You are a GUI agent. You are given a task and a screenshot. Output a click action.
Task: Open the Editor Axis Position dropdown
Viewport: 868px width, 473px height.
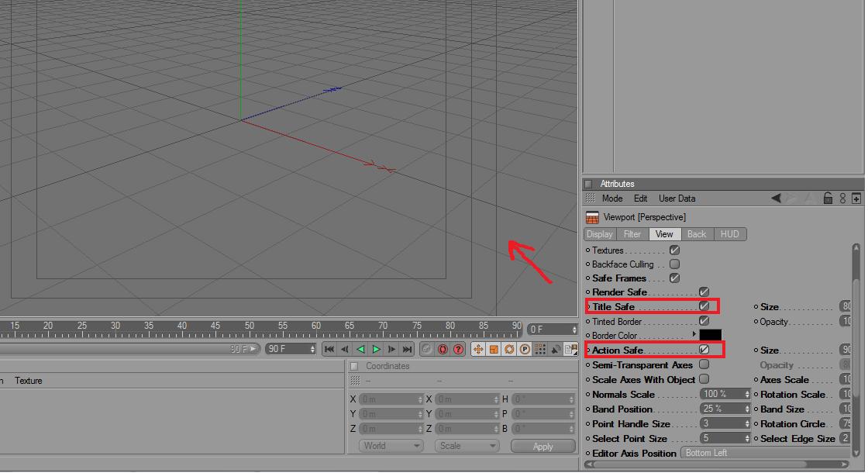click(765, 453)
